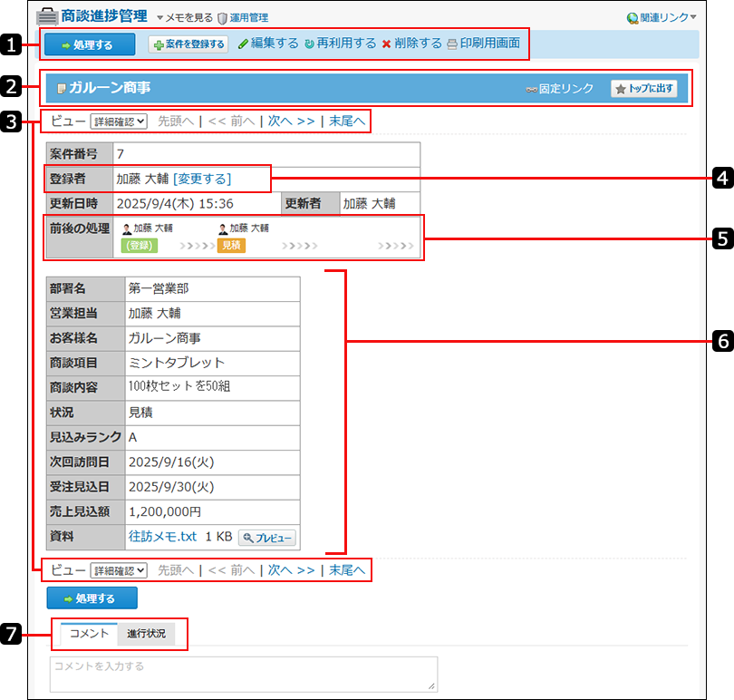Expand the メモを見る dropdown
Viewport: 734px width, 700px height.
[186, 17]
